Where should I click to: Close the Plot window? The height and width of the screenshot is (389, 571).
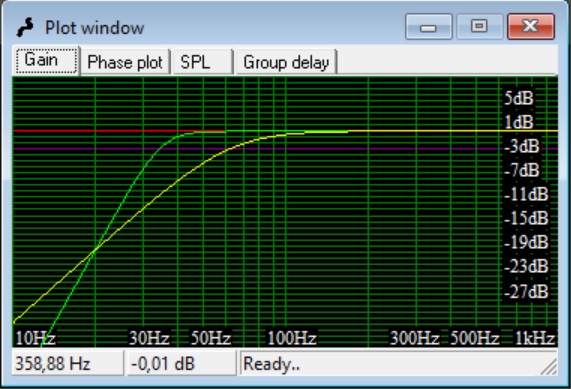(x=531, y=26)
